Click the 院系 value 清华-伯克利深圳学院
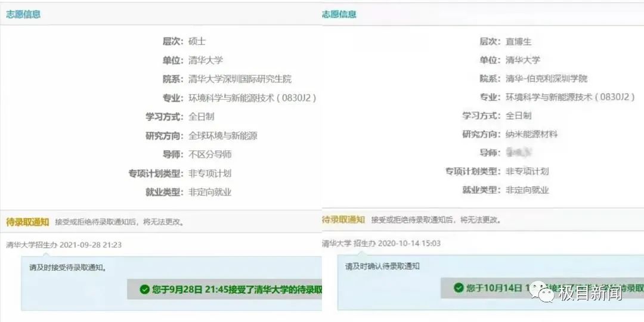 546,79
